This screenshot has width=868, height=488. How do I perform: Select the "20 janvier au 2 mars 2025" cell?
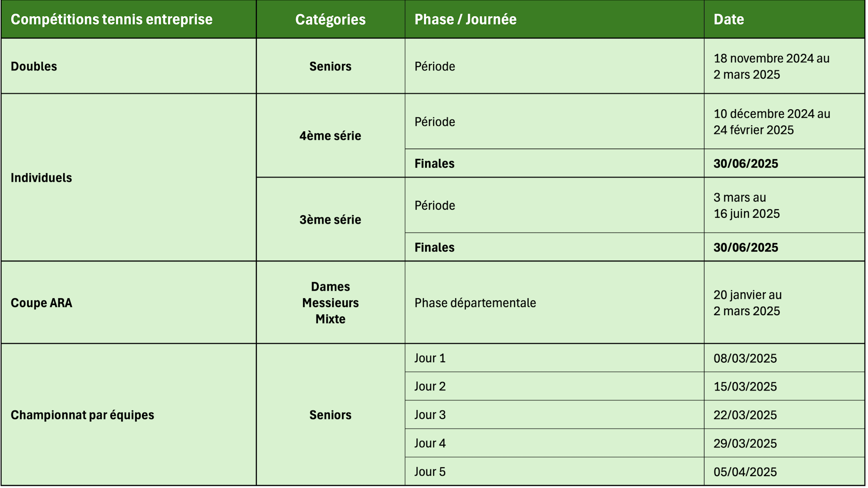[747, 303]
